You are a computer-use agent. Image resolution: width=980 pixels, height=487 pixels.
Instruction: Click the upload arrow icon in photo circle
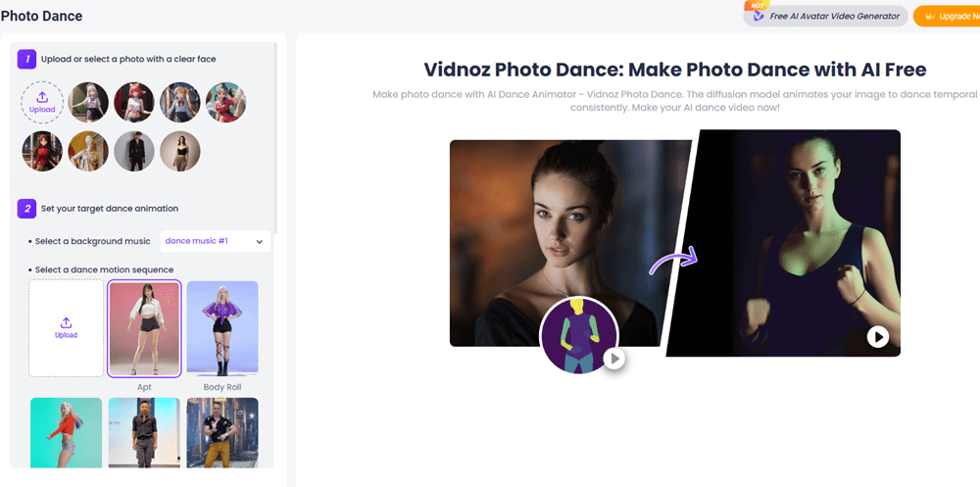tap(42, 98)
